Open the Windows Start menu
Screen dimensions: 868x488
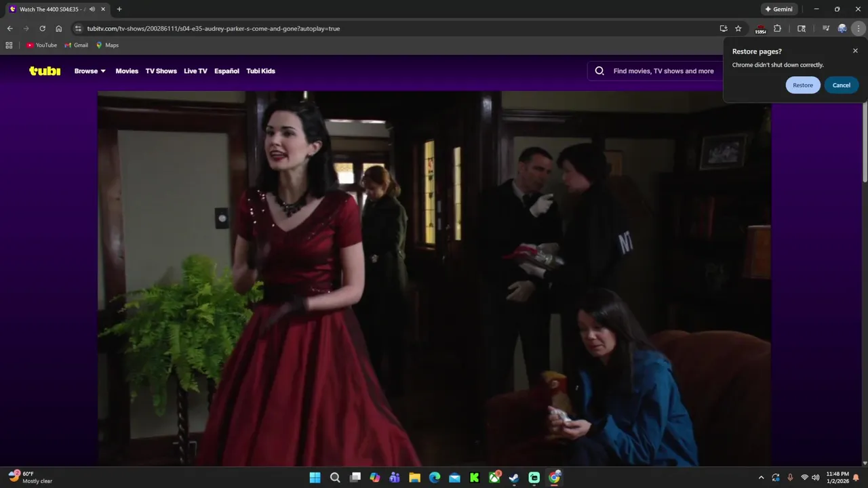315,478
